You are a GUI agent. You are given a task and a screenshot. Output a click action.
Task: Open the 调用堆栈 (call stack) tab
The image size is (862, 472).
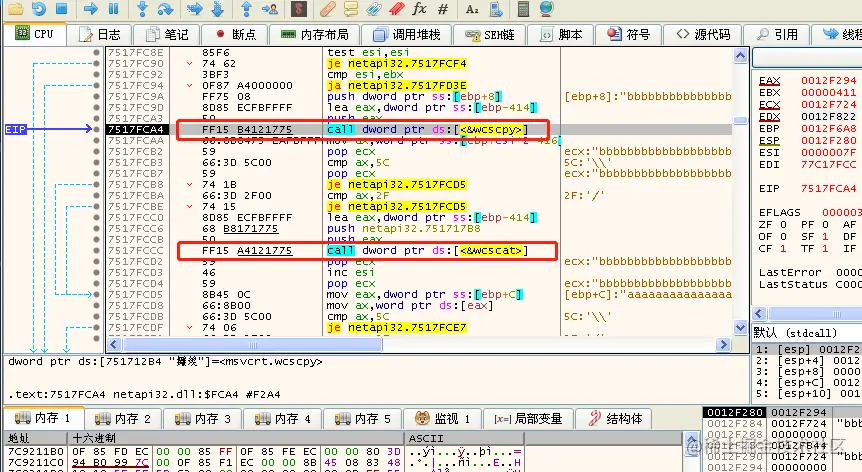(x=406, y=35)
